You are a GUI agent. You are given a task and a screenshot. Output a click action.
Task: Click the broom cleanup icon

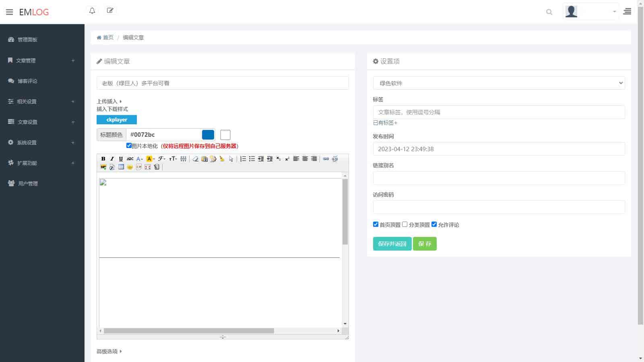[222, 159]
